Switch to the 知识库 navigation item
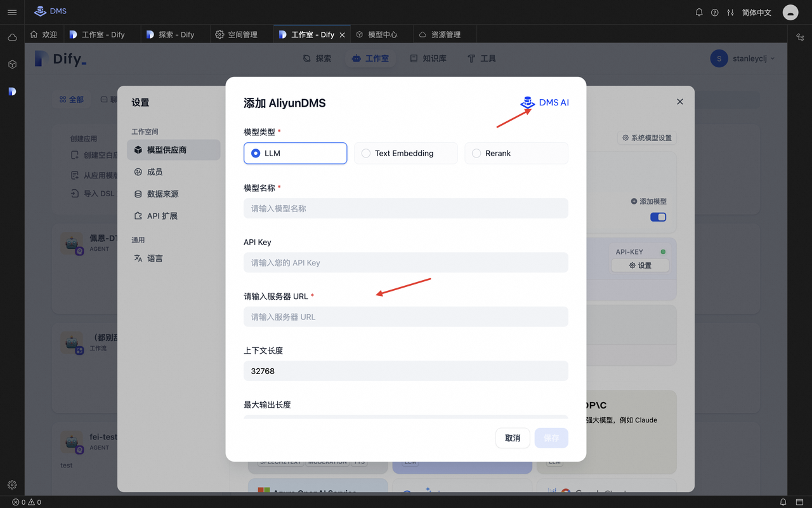The height and width of the screenshot is (508, 812). pos(428,58)
